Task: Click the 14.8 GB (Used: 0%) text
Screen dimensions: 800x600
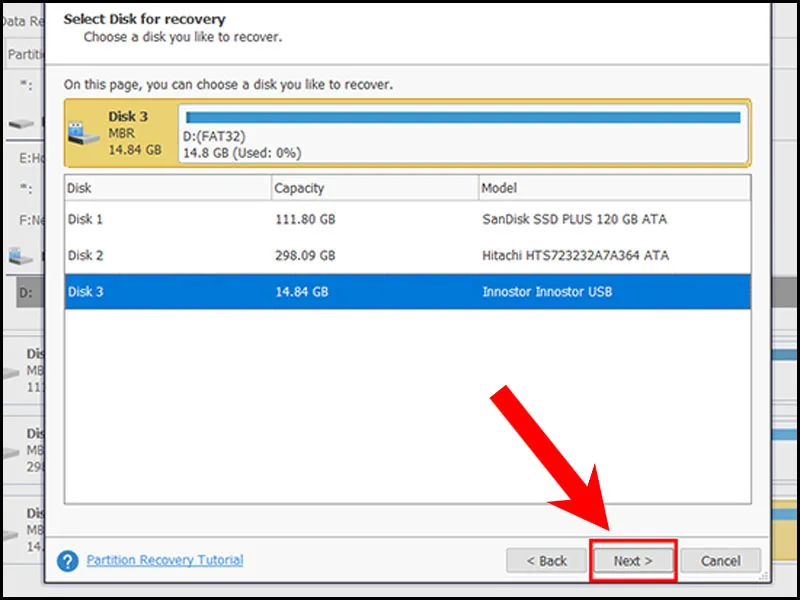Action: coord(242,153)
